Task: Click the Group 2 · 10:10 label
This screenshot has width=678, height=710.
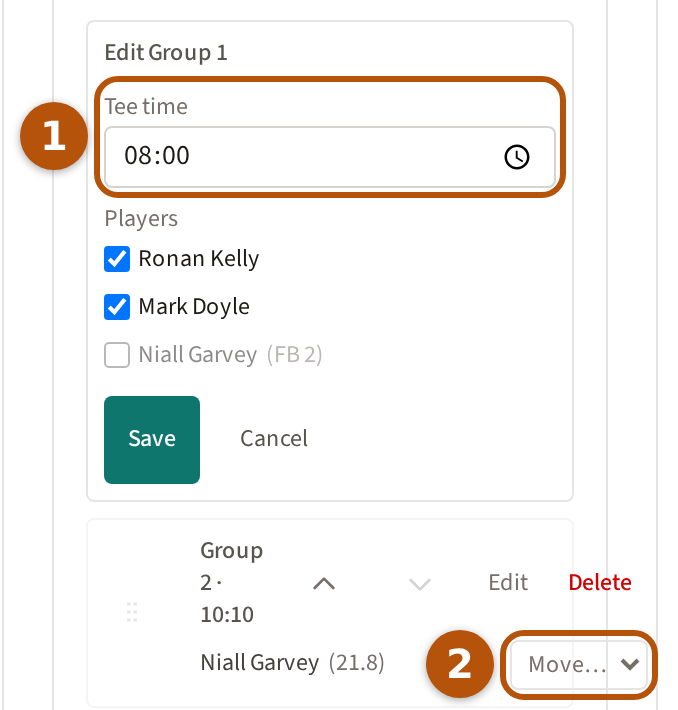Action: click(x=231, y=582)
